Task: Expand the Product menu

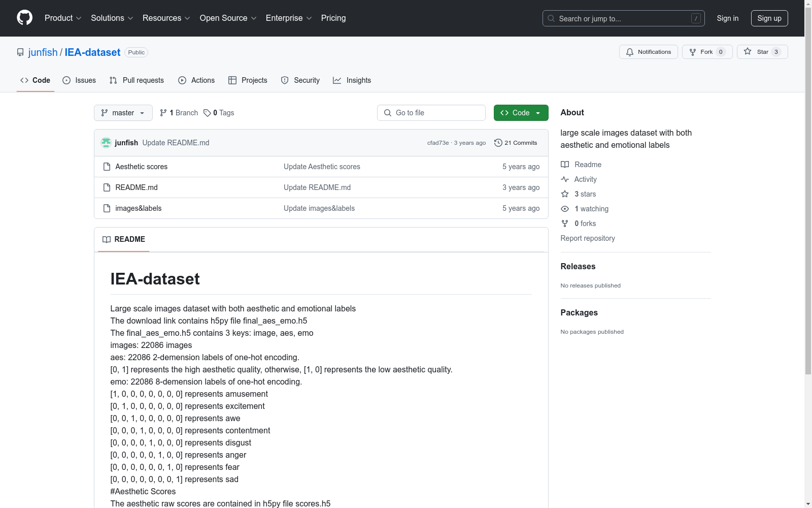Action: (x=63, y=18)
